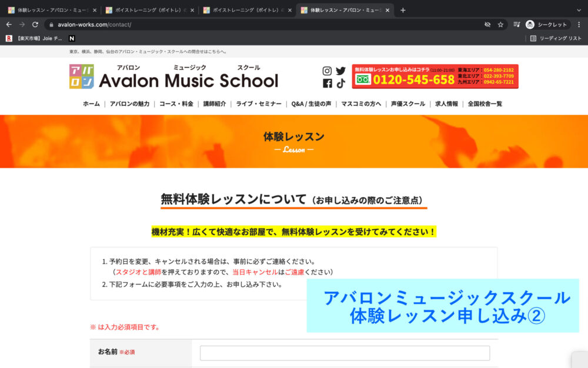The height and width of the screenshot is (368, 588).
Task: Click the 体験レッスン banner title
Action: pyautogui.click(x=294, y=137)
